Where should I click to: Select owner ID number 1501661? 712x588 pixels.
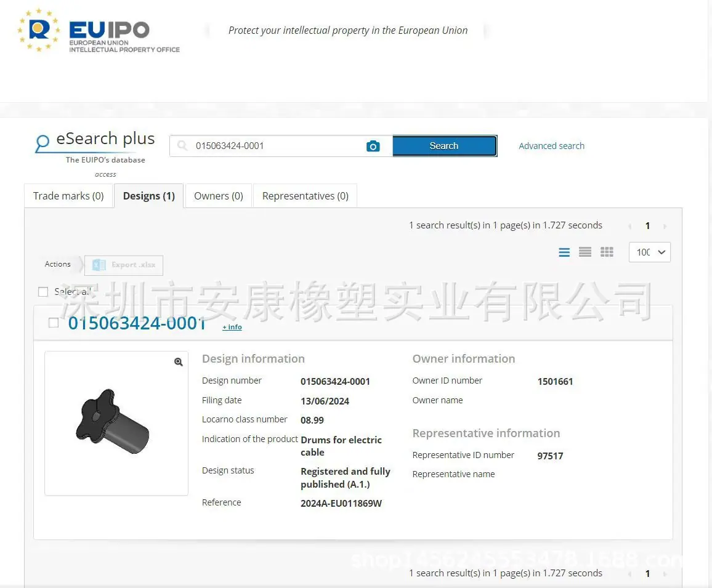(x=555, y=381)
